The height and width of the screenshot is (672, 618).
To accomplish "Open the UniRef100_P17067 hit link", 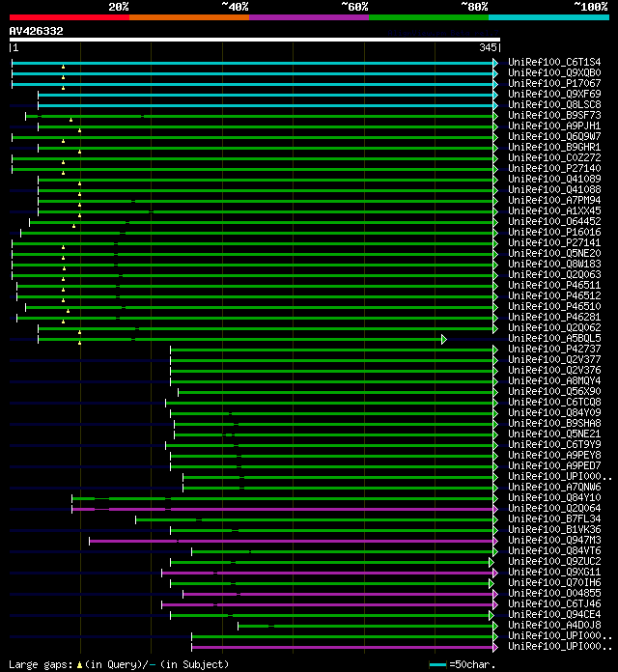I will pos(554,83).
